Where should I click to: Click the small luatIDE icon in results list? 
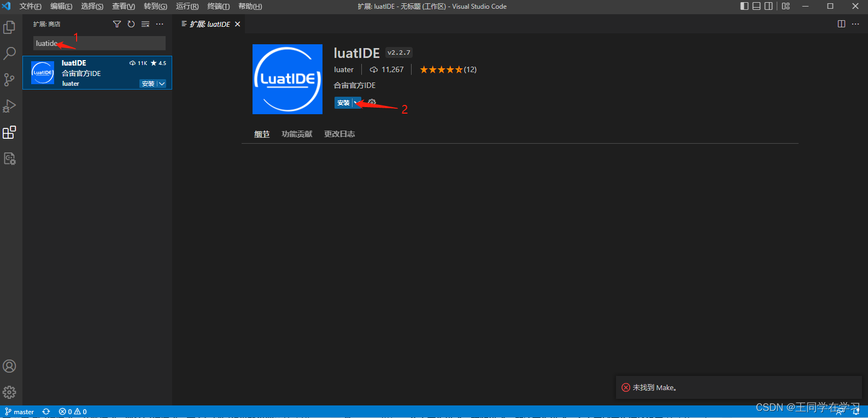point(43,73)
